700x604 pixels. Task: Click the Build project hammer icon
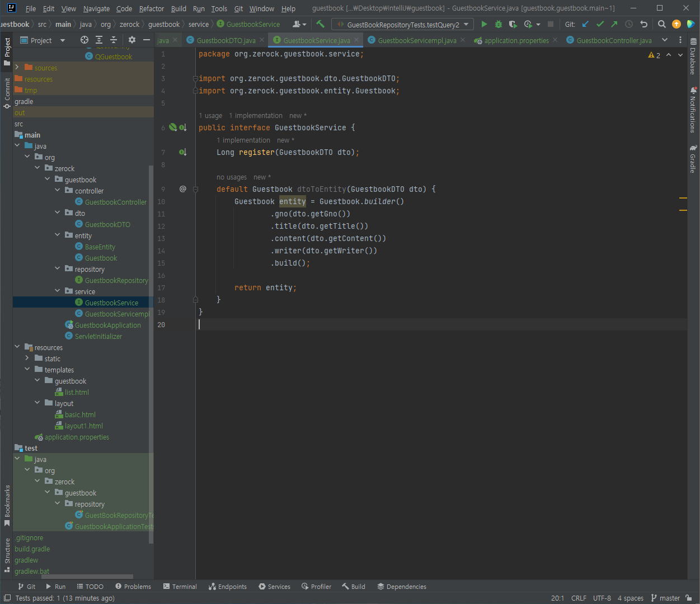[320, 24]
